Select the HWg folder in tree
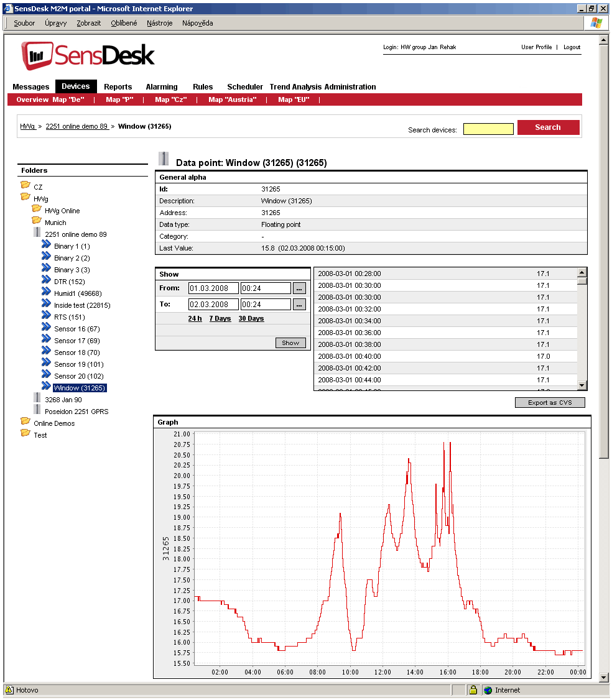The height and width of the screenshot is (700, 612). pos(40,199)
